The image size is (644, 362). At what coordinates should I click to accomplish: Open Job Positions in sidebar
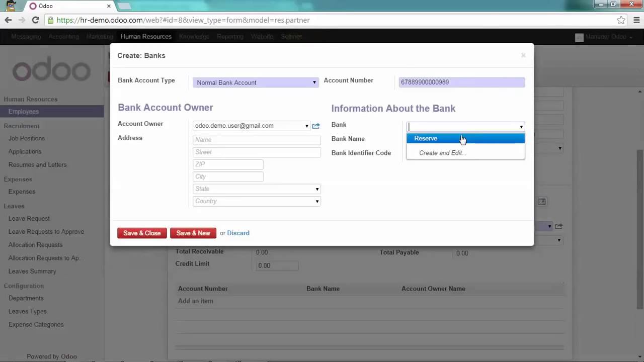tap(27, 138)
